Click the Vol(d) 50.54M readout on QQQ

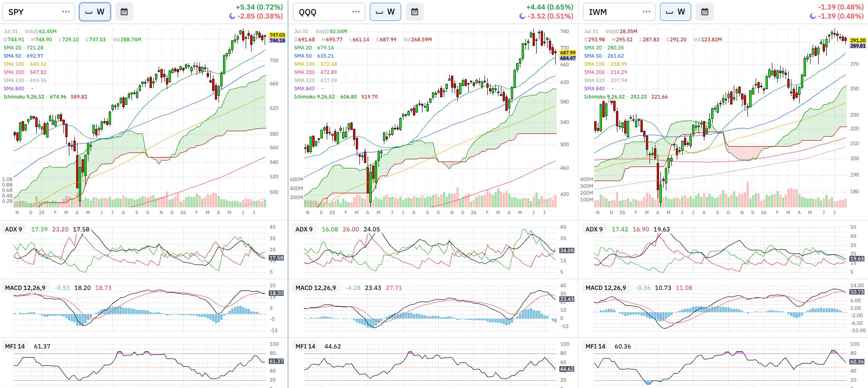point(331,31)
